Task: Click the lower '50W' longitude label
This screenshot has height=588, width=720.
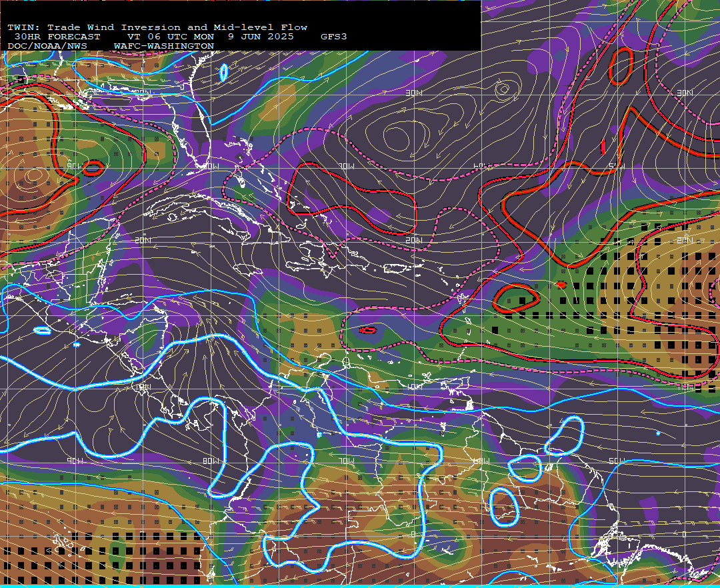Action: click(617, 461)
